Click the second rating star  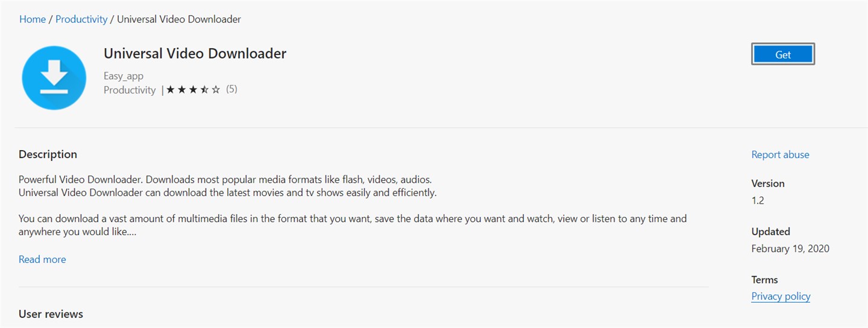182,90
